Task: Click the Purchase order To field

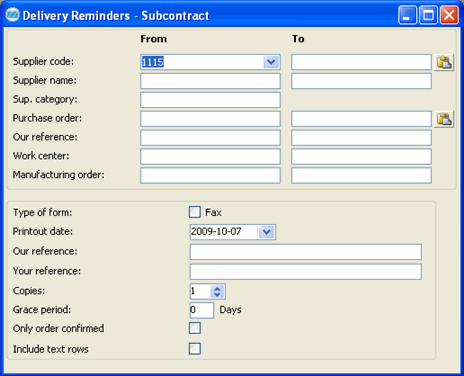Action: (x=361, y=119)
